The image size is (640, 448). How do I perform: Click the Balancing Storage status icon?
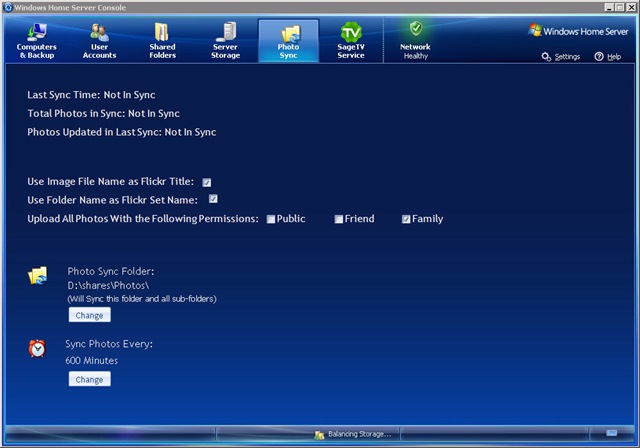tap(319, 435)
